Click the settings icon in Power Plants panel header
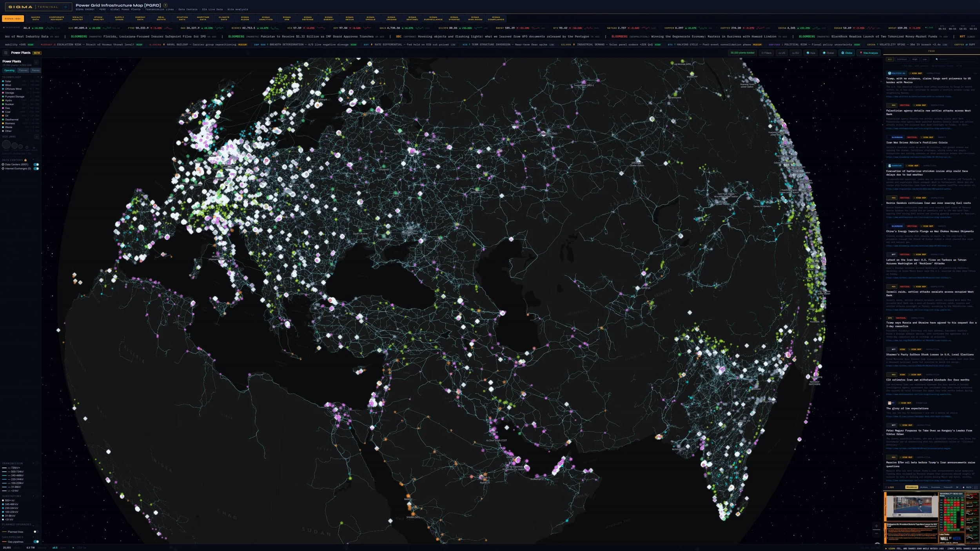The width and height of the screenshot is (980, 551). click(36, 62)
